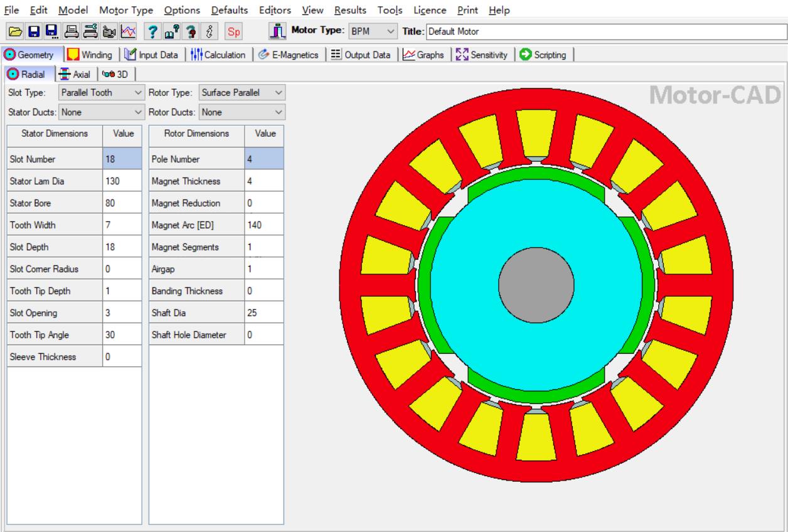This screenshot has width=788, height=532.
Task: Open the View menu
Action: tap(312, 10)
